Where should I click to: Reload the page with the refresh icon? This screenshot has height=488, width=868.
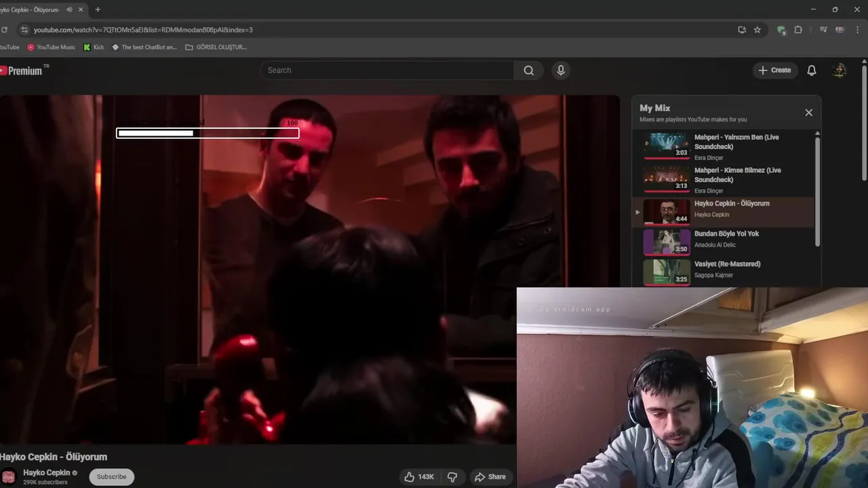tap(4, 30)
